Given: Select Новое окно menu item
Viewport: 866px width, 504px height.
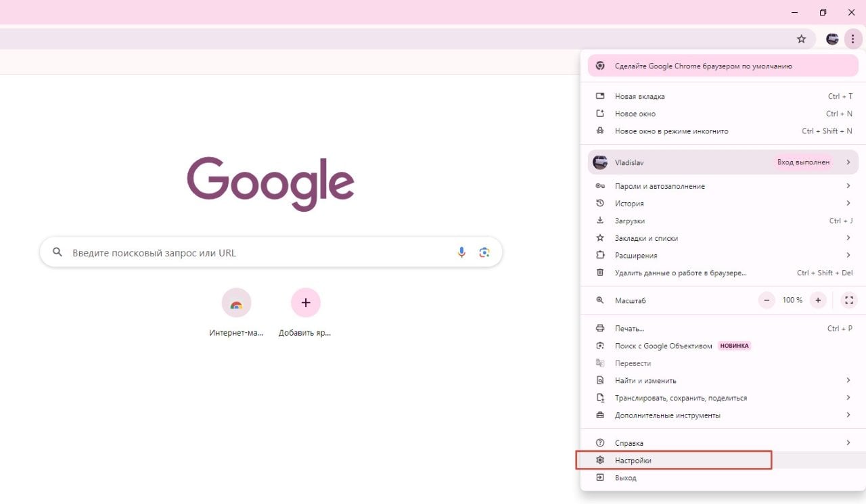Looking at the screenshot, I should pyautogui.click(x=723, y=114).
